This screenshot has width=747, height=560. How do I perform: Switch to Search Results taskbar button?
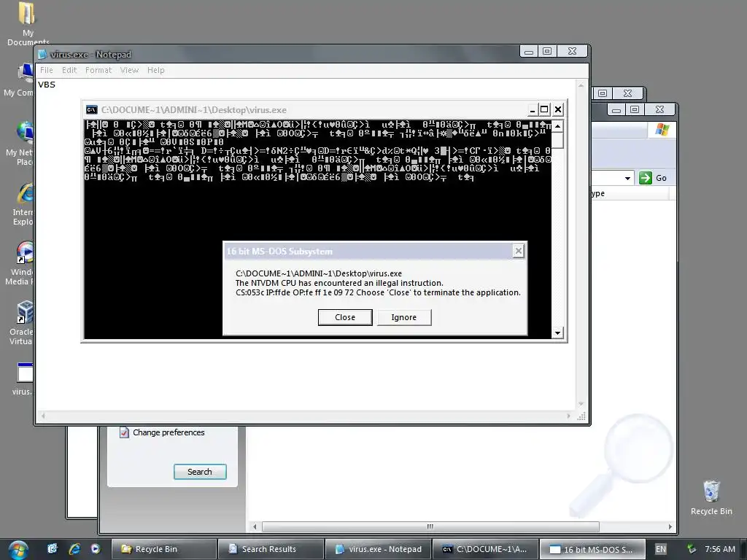271,549
